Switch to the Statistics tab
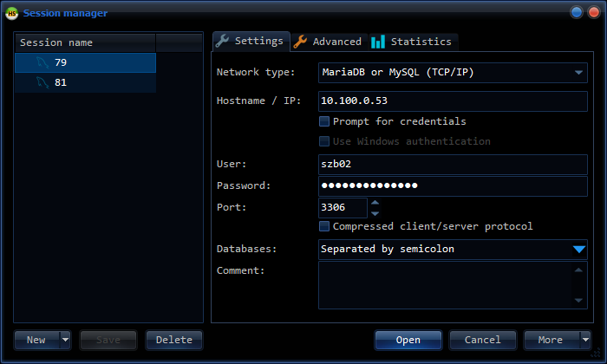Screen dimensions: 607x364 pos(414,42)
